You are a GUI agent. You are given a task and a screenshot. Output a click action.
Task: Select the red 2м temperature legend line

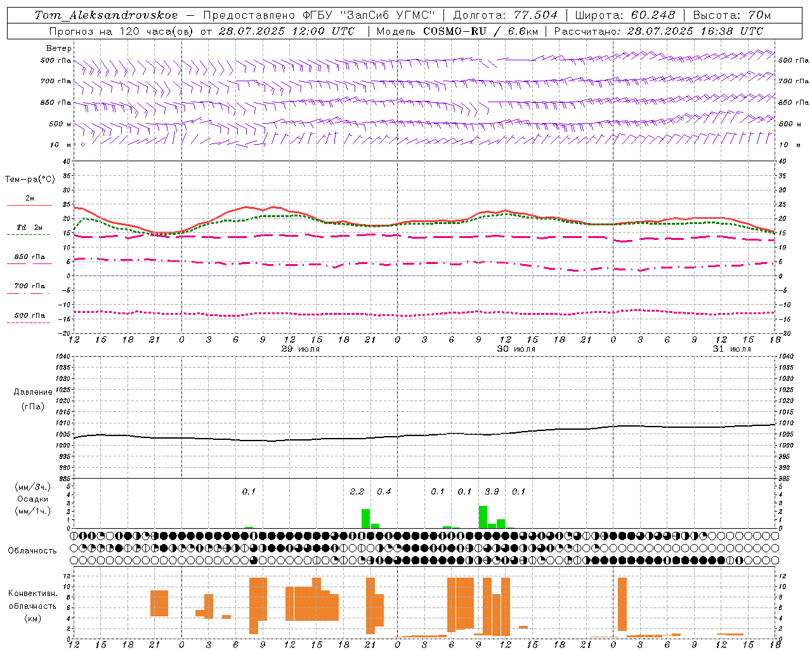click(x=30, y=205)
